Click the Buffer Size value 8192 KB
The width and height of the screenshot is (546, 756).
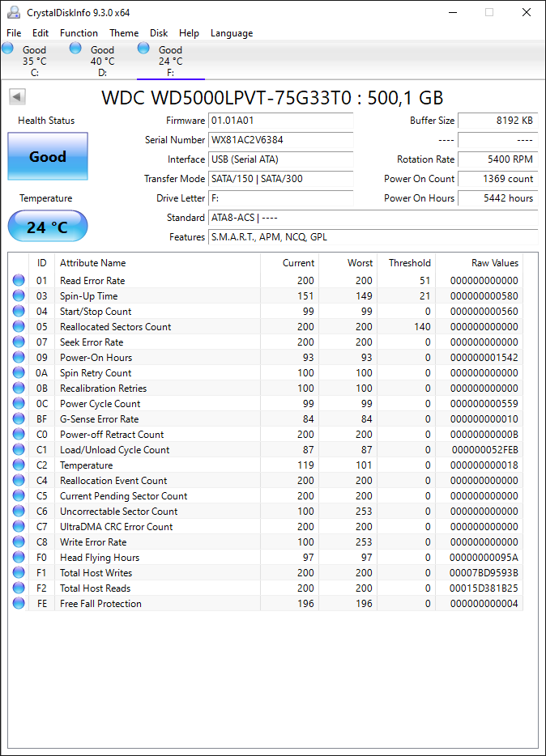coord(497,121)
